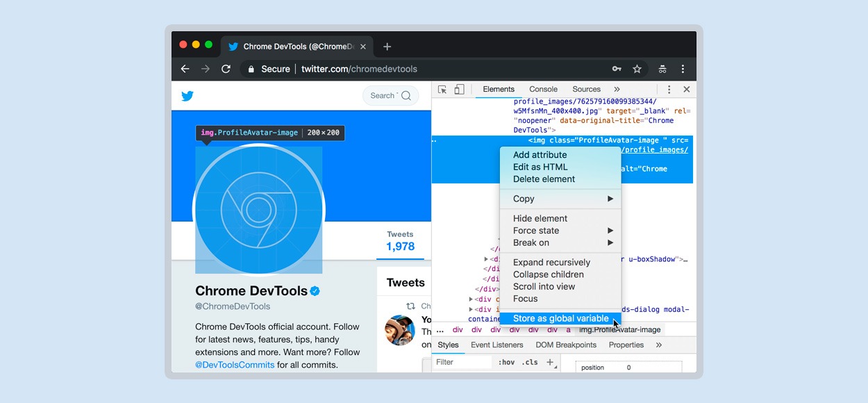
Task: Select the Styles sidebar tab
Action: pyautogui.click(x=449, y=345)
